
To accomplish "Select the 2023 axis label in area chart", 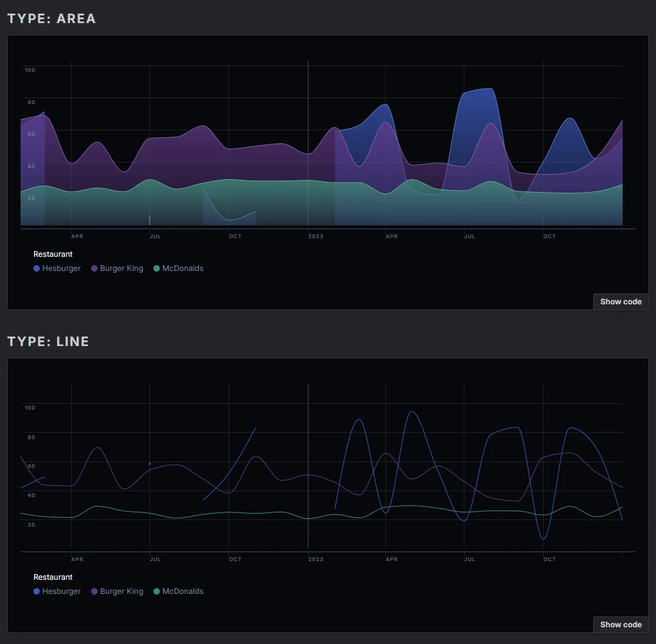I will (x=316, y=236).
